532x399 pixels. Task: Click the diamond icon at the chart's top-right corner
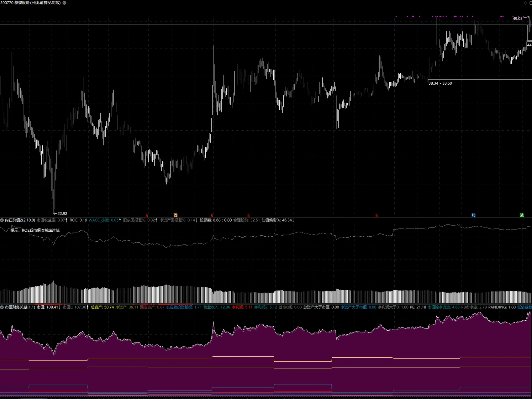pos(526,3)
